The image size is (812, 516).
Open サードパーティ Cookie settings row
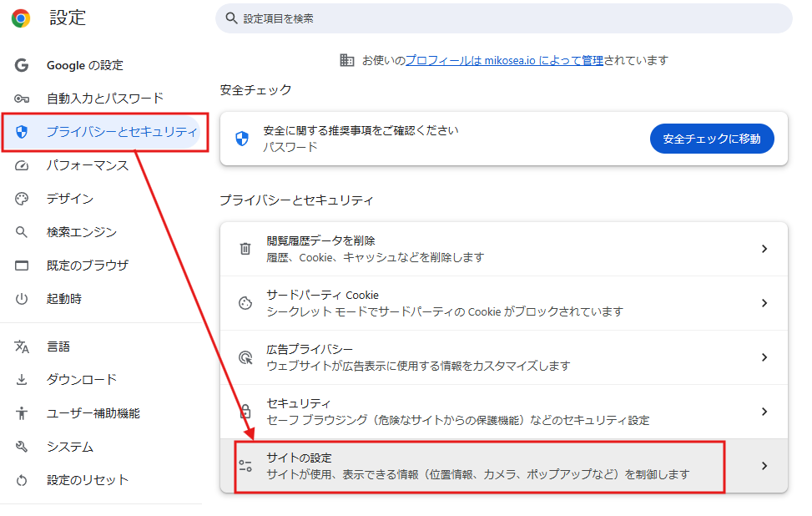point(504,303)
